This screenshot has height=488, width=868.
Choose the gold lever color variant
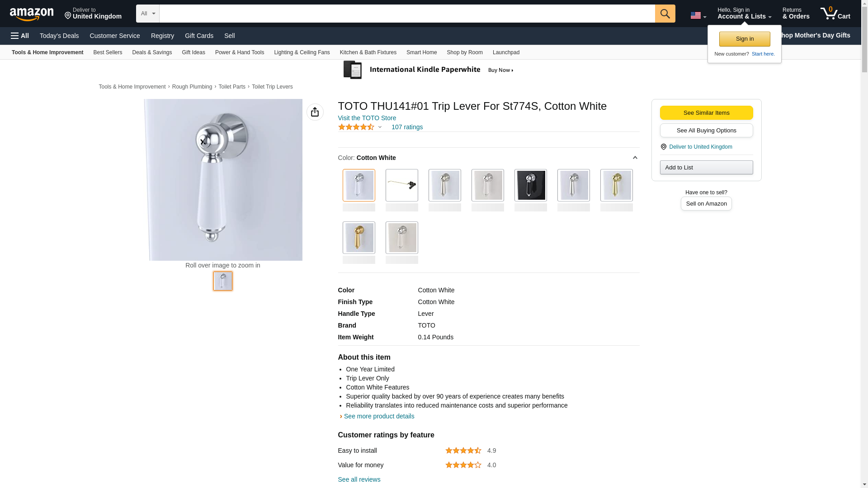[x=359, y=238]
